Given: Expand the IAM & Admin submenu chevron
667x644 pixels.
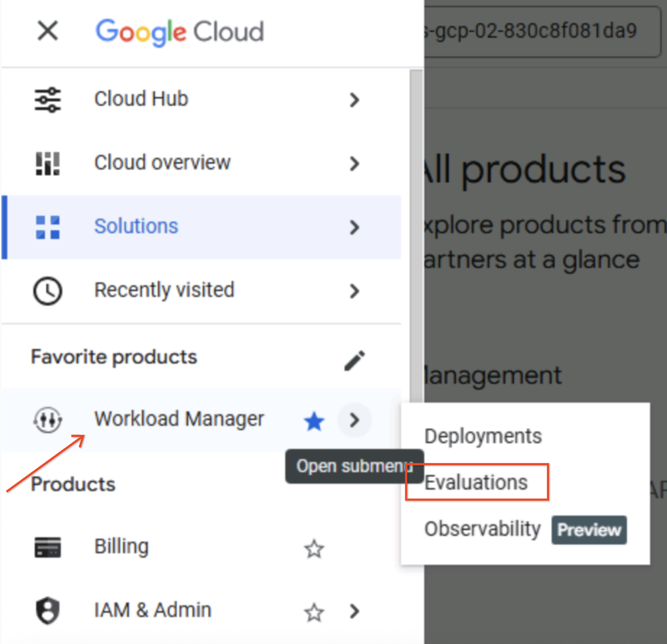Looking at the screenshot, I should coord(355,612).
